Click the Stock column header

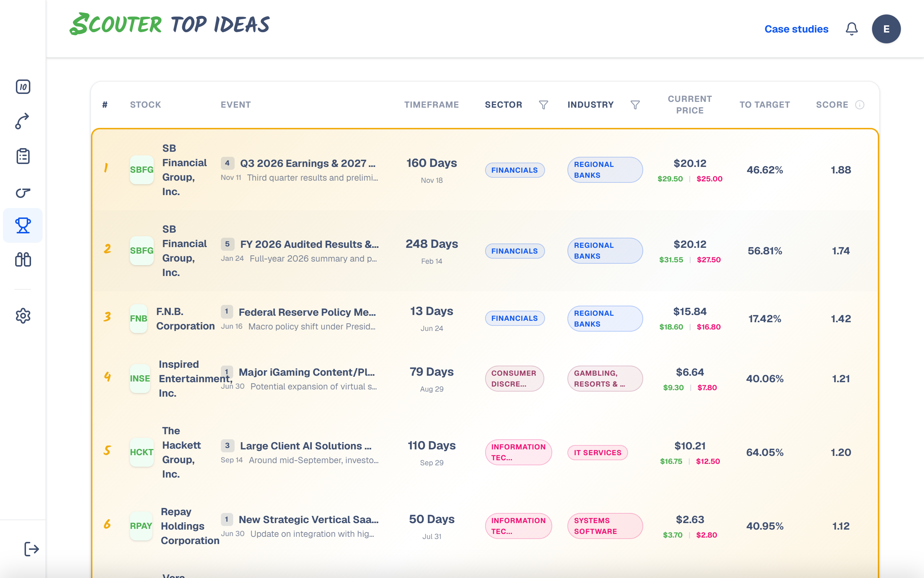tap(145, 105)
